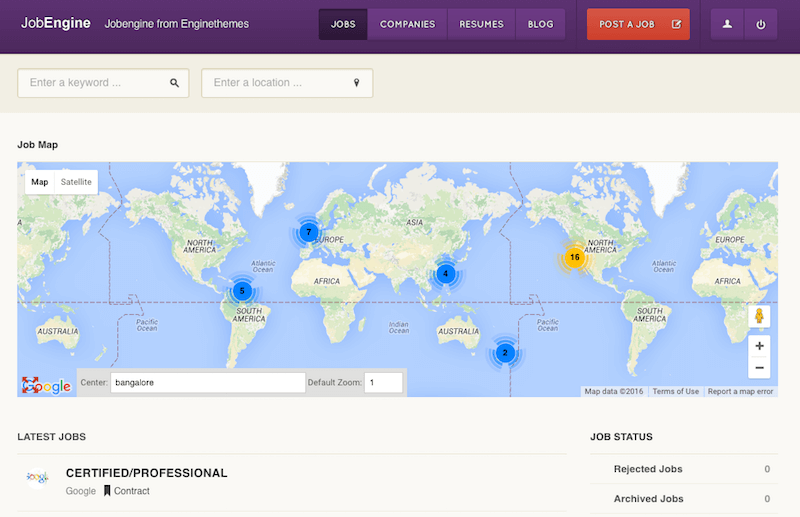Screen dimensions: 800x517
Task: Click the 'JOB STATUS' heading
Action: pyautogui.click(x=621, y=437)
